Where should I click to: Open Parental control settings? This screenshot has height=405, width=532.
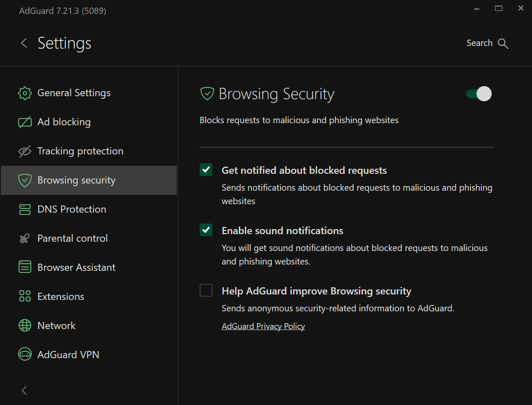tap(89, 238)
